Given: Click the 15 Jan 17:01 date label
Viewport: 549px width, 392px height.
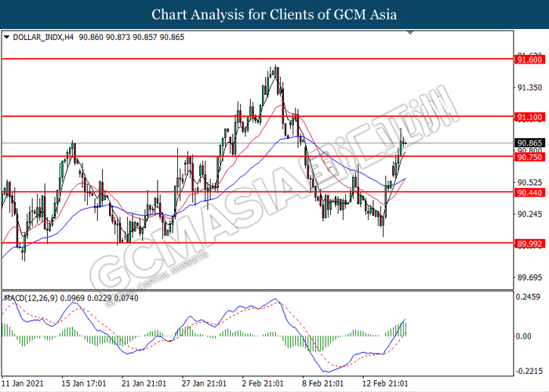Looking at the screenshot, I should (83, 383).
